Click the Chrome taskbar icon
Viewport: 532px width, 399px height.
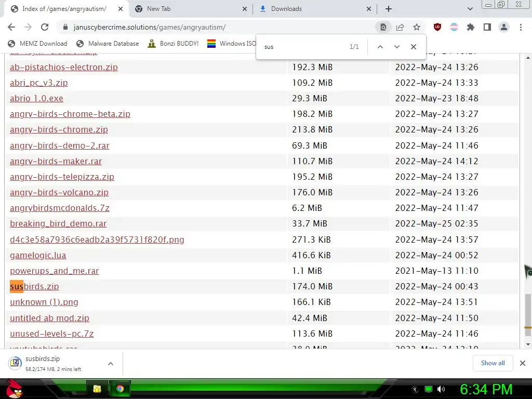coord(120,389)
